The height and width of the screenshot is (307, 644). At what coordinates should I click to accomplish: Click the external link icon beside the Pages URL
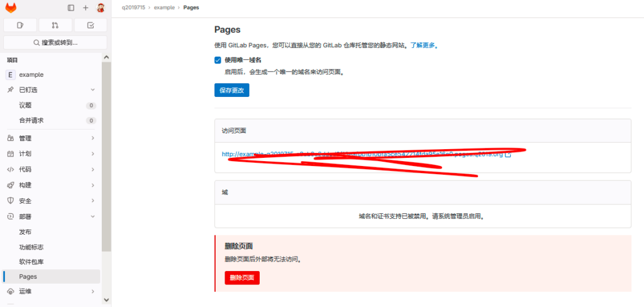[x=508, y=154]
